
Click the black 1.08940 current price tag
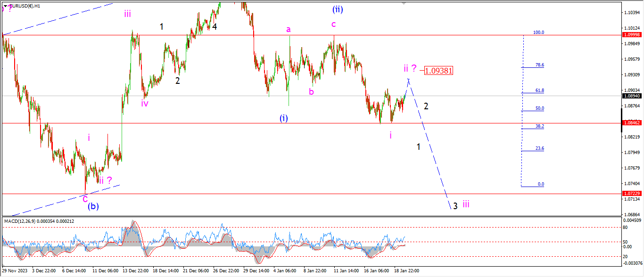coord(631,96)
